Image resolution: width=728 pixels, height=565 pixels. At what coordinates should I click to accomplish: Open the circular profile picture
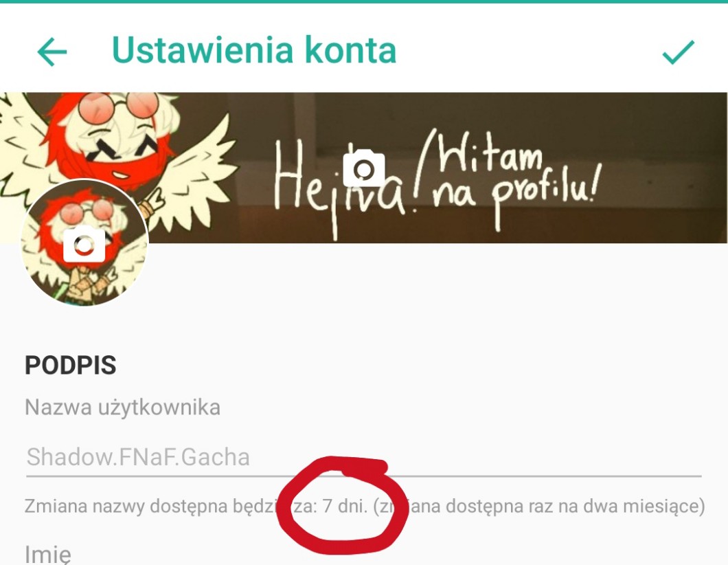coord(84,243)
